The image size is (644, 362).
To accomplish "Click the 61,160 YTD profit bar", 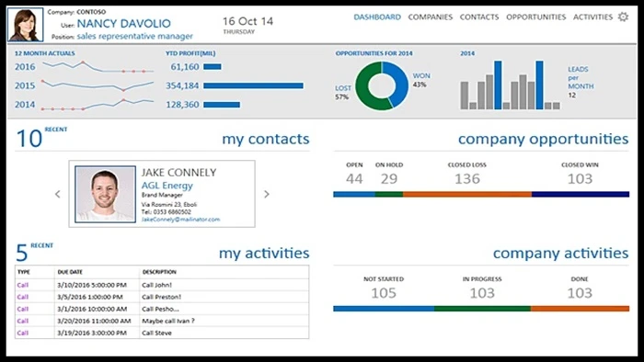I will coord(213,66).
